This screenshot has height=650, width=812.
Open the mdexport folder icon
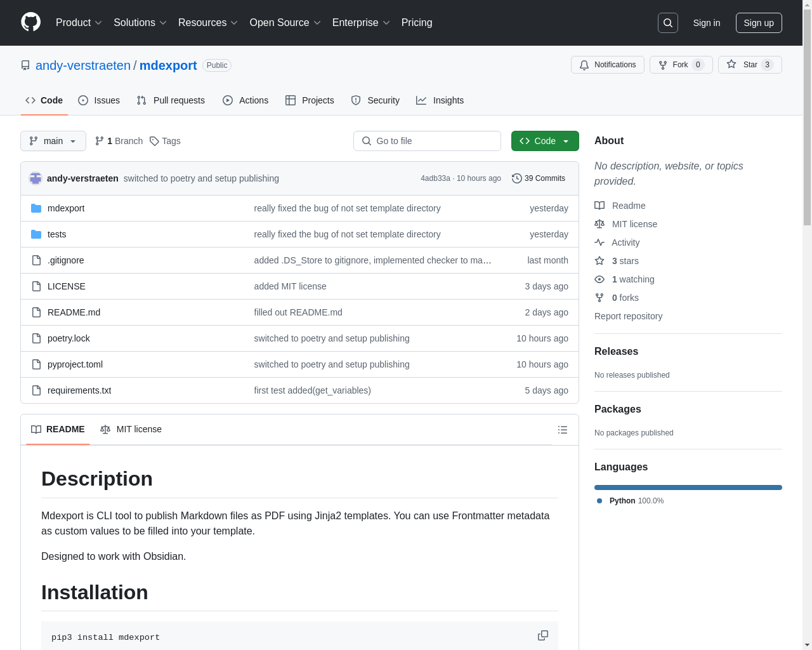click(36, 208)
